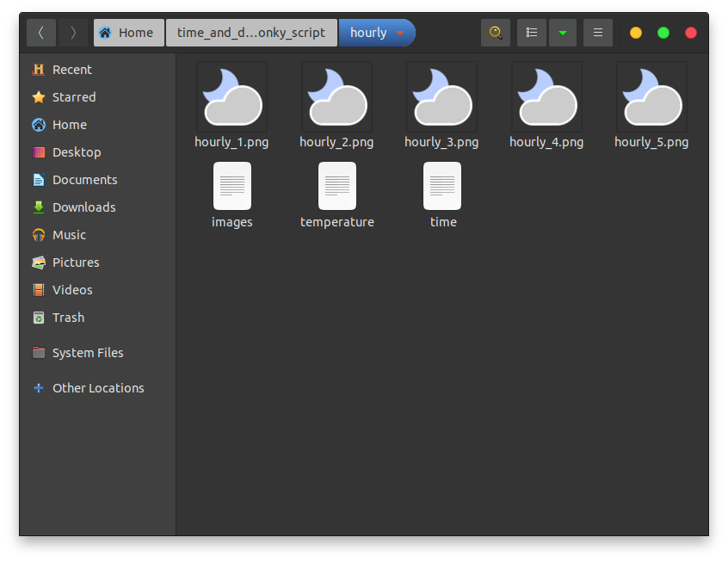This screenshot has width=728, height=562.
Task: Switch to list view icon
Action: coord(532,33)
